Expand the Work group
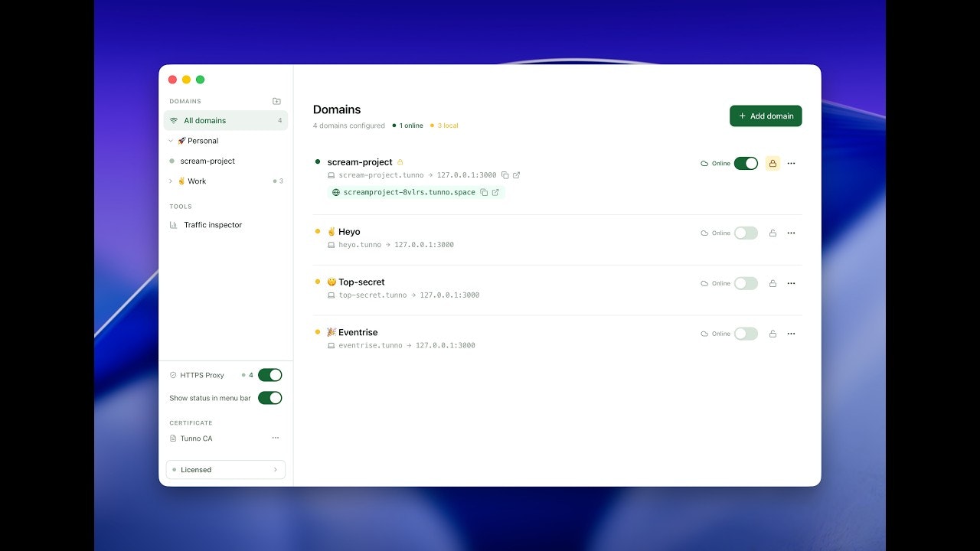 (x=171, y=181)
